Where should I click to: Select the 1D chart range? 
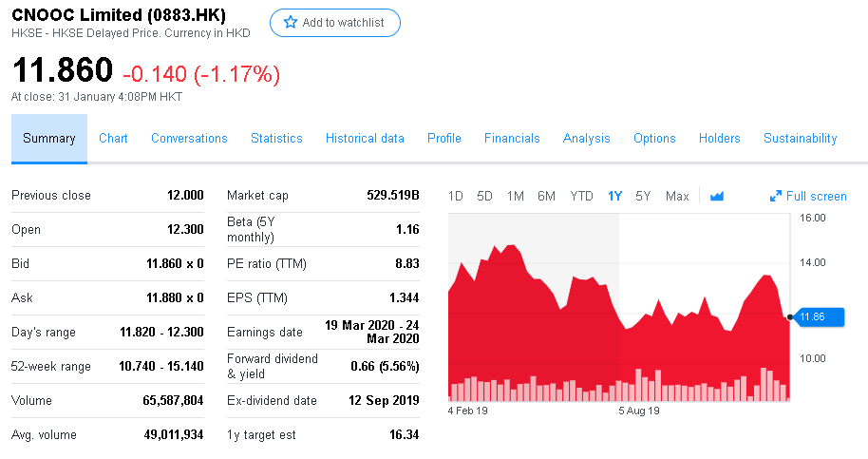point(455,197)
